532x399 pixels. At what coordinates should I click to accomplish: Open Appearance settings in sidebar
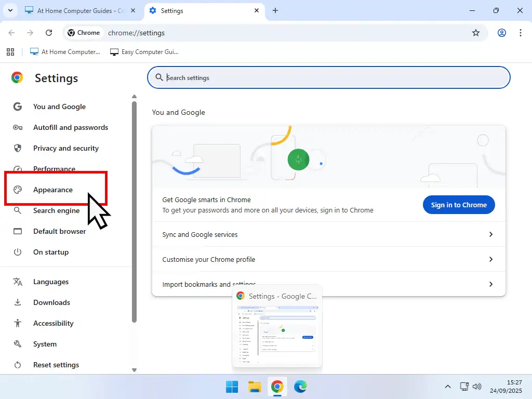point(53,190)
